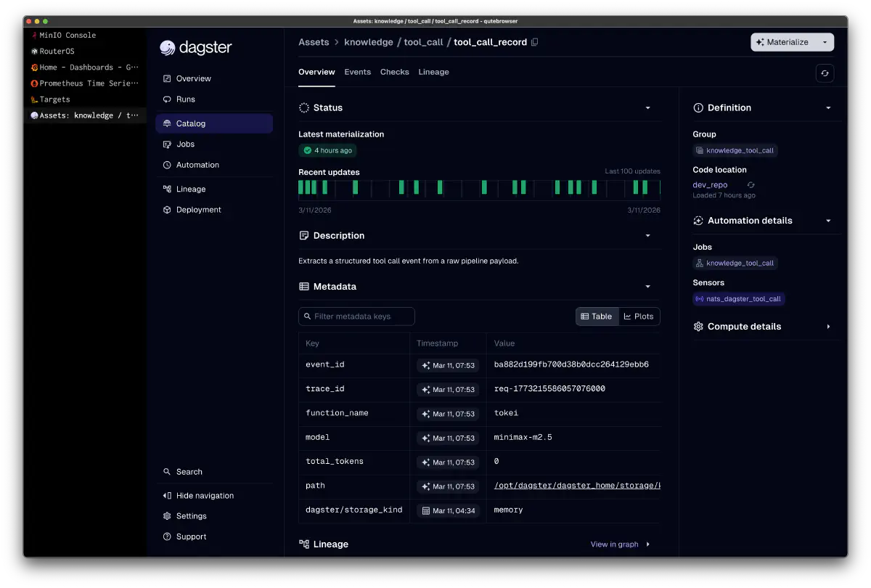The image size is (871, 588).
Task: Click the View in graph link
Action: [x=614, y=544]
